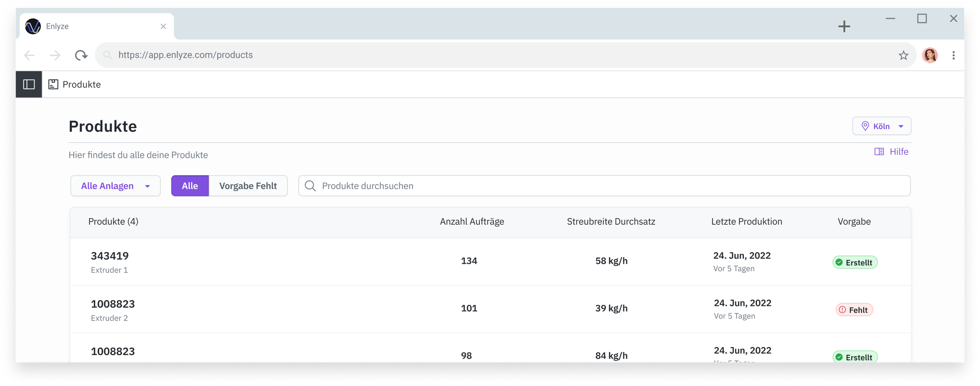Open the browser three-dot menu
Image resolution: width=980 pixels, height=386 pixels.
953,55
